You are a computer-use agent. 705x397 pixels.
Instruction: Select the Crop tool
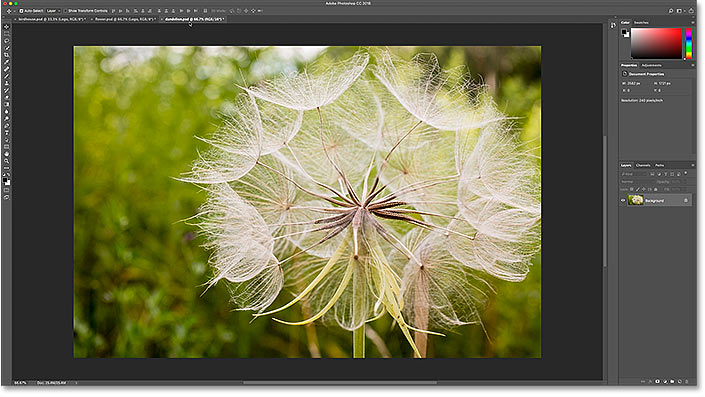[6, 55]
